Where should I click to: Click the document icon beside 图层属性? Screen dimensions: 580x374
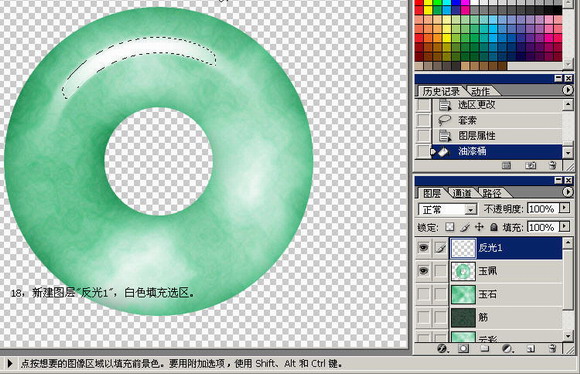[445, 136]
